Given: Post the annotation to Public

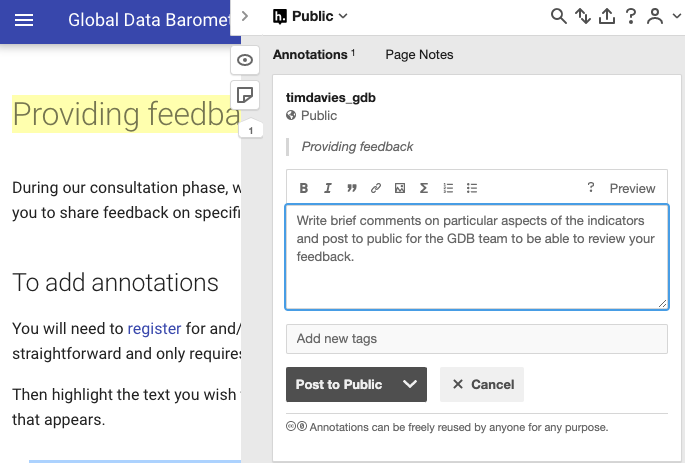Looking at the screenshot, I should (339, 384).
